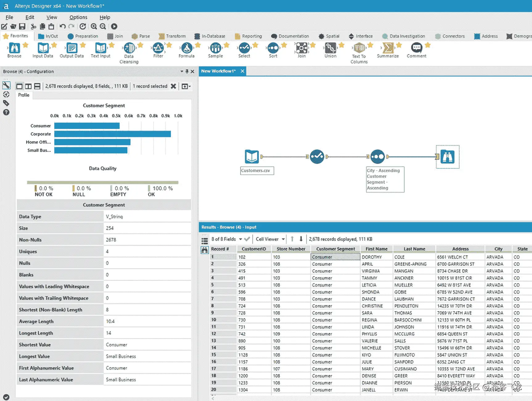Click the Consumer cell in record 1
The height and width of the screenshot is (401, 532).
click(335, 257)
